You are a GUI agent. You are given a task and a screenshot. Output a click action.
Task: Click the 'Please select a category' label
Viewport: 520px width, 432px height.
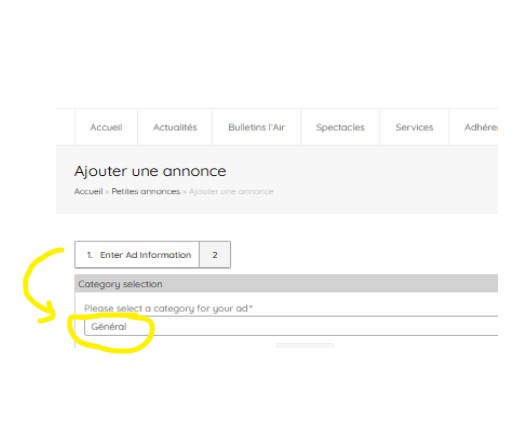tap(166, 308)
